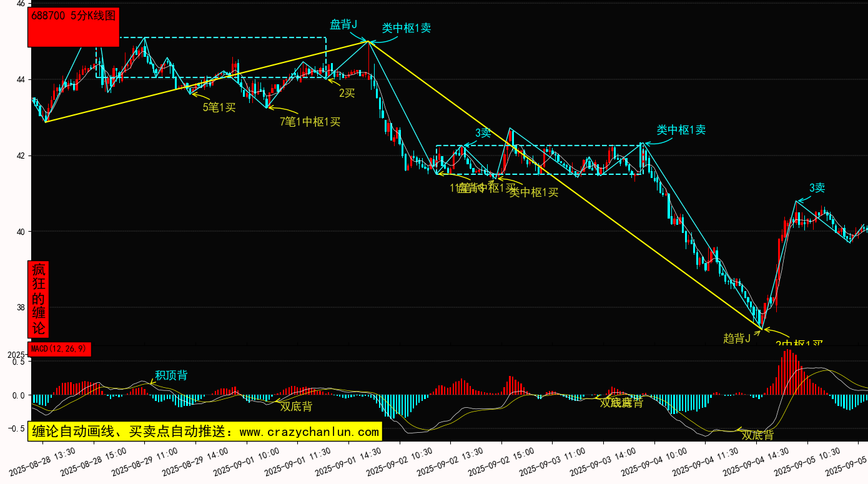Select the 2025-09-04 10:00 time axis tick

pos(653,461)
